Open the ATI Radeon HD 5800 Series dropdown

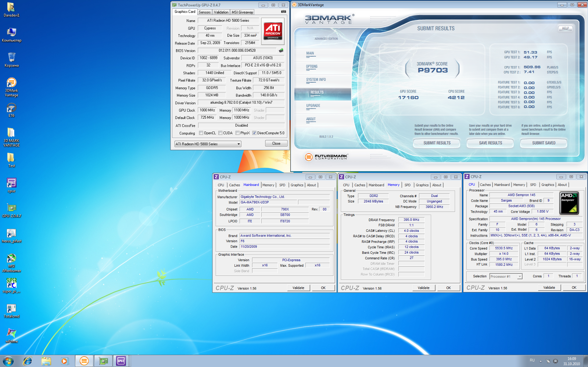tap(208, 144)
